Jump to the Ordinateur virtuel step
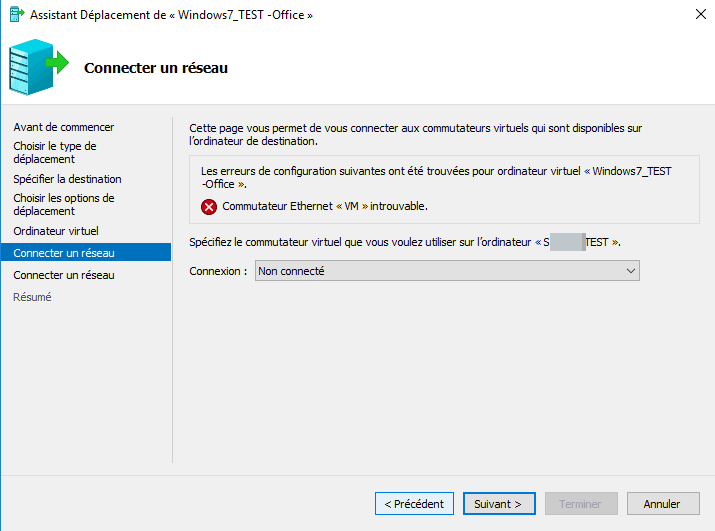The height and width of the screenshot is (531, 715). click(x=56, y=231)
